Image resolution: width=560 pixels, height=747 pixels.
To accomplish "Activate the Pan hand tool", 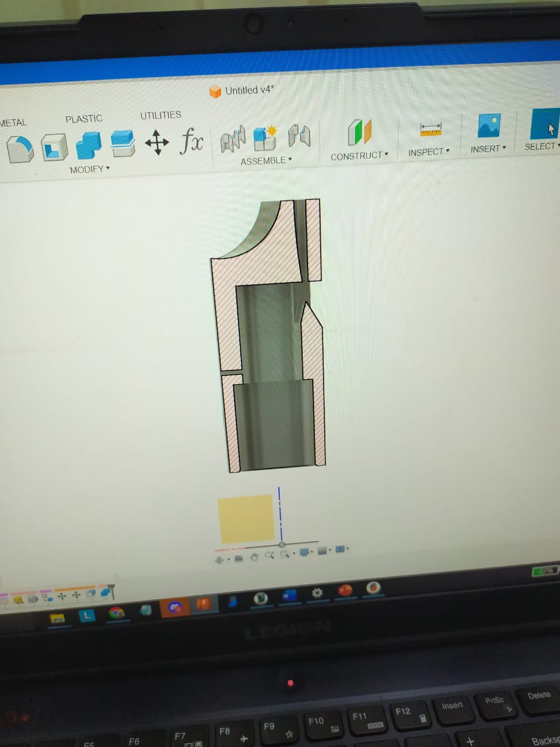I will click(x=254, y=557).
